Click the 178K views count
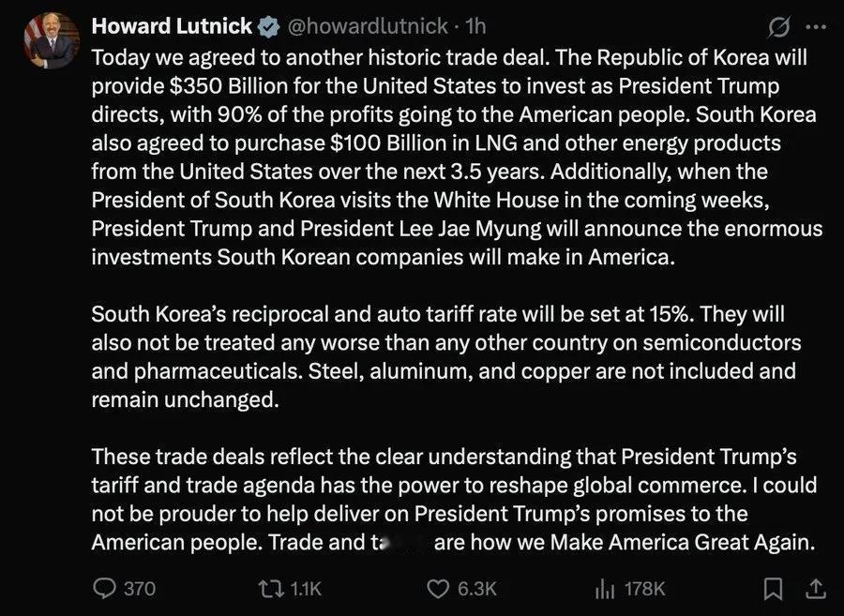Screen dimensions: 844x616 click(645, 589)
